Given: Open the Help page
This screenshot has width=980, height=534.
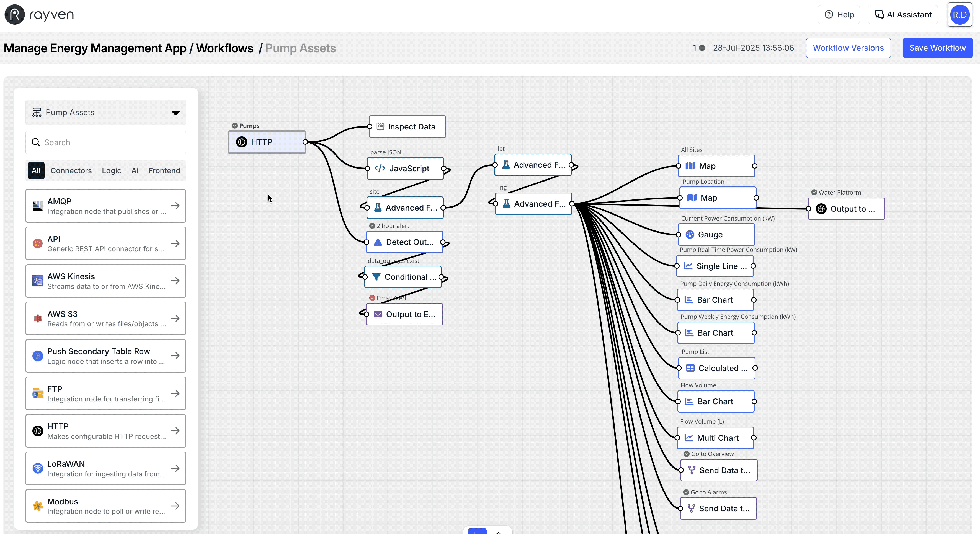Looking at the screenshot, I should (x=839, y=14).
